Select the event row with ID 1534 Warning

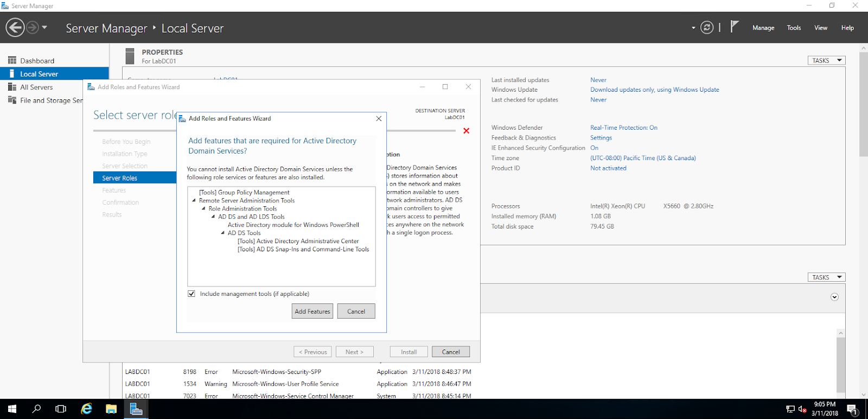(x=298, y=384)
